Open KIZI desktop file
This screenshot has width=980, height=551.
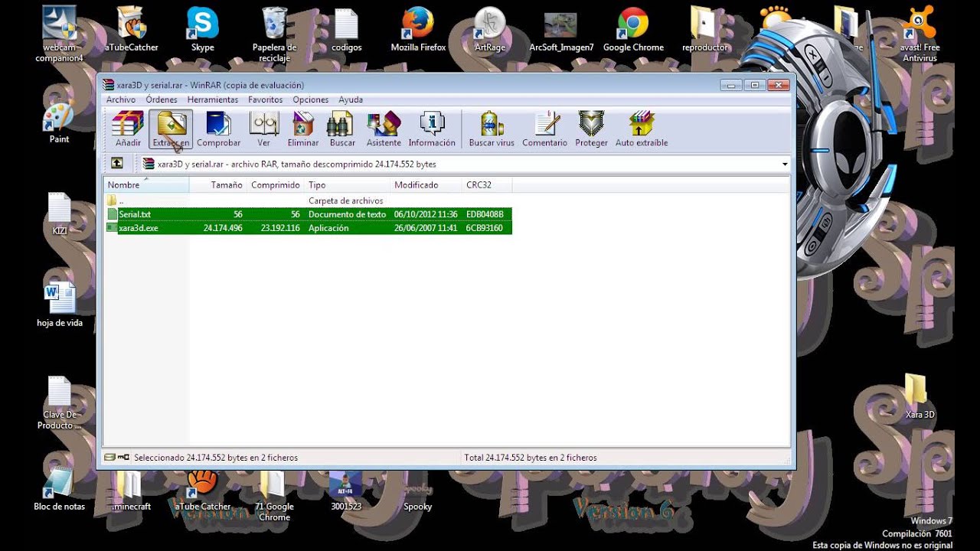tap(59, 214)
